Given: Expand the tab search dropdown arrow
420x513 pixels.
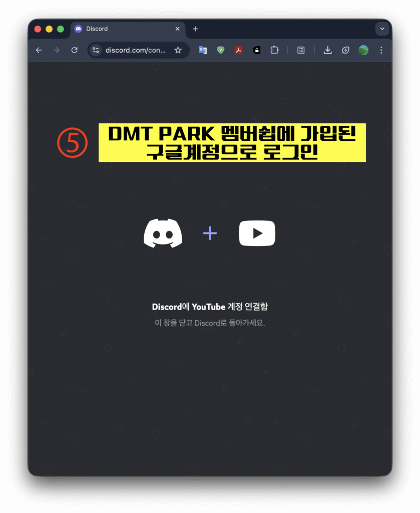Looking at the screenshot, I should point(382,29).
